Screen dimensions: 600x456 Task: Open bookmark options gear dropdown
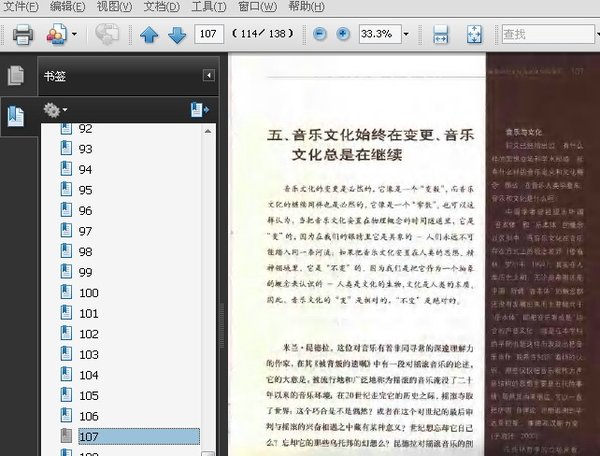(55, 110)
